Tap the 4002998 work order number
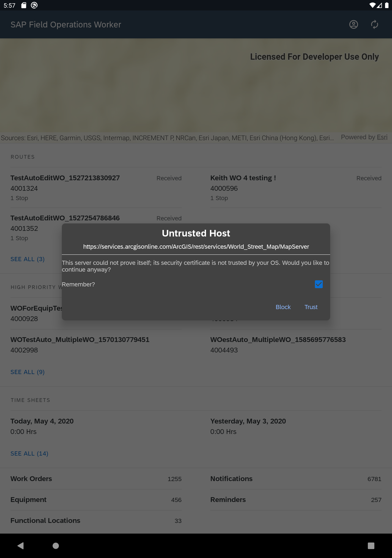 [24, 350]
